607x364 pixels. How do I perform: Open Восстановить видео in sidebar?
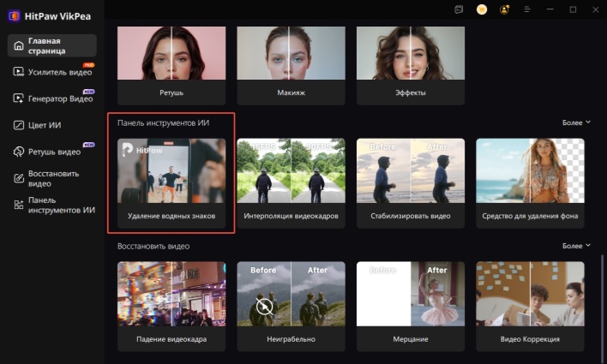pos(52,178)
